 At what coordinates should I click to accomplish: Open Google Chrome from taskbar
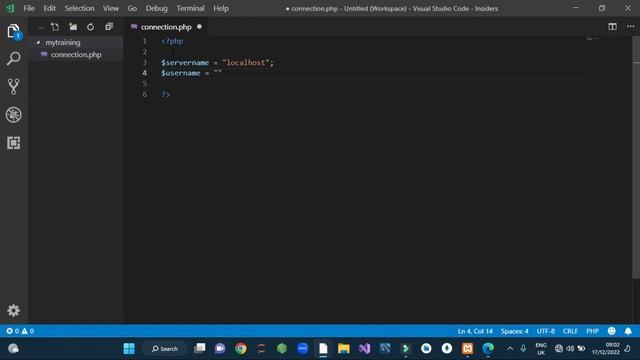(x=241, y=349)
